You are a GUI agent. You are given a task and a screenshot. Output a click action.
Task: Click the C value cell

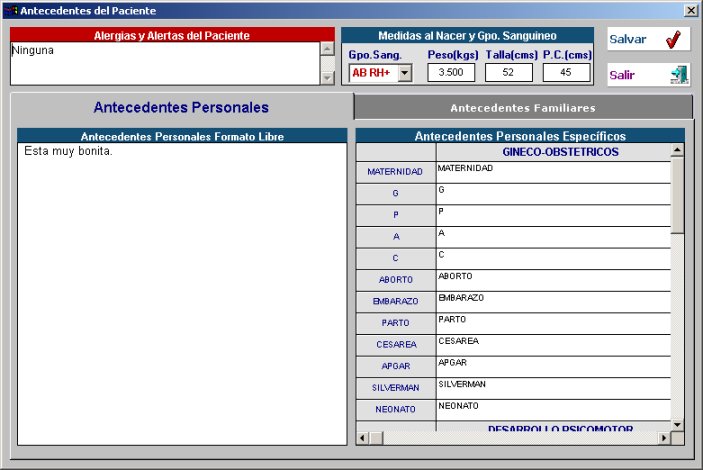554,258
